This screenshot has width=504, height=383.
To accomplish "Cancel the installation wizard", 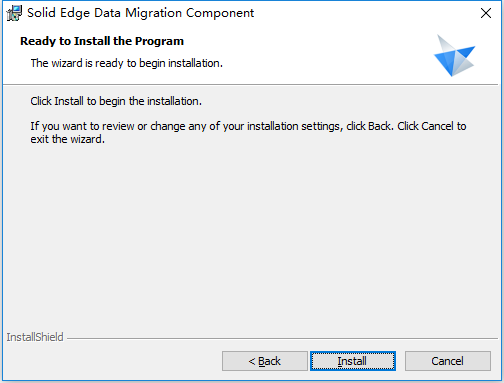I will point(448,361).
